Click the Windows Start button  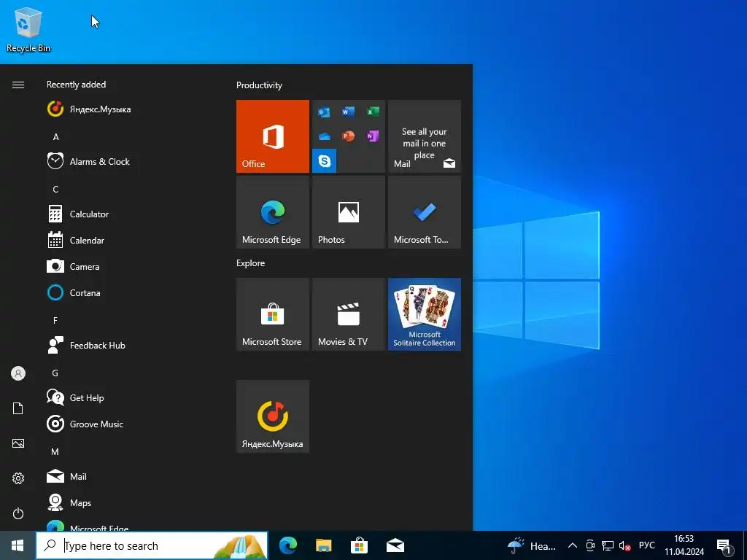18,545
